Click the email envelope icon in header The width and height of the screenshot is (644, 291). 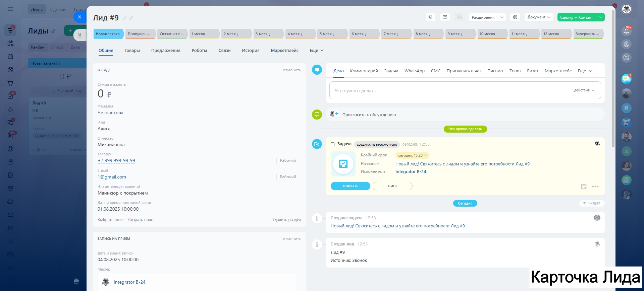pos(445,17)
